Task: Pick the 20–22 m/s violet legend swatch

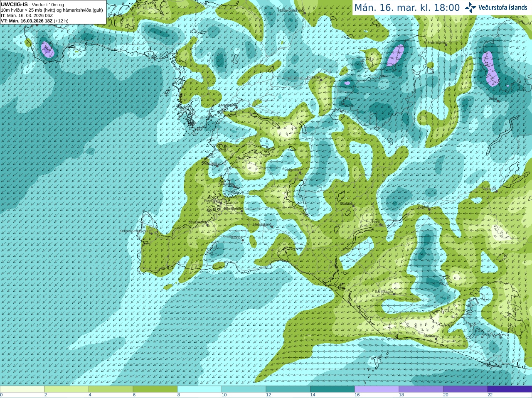Action: [x=465, y=389]
